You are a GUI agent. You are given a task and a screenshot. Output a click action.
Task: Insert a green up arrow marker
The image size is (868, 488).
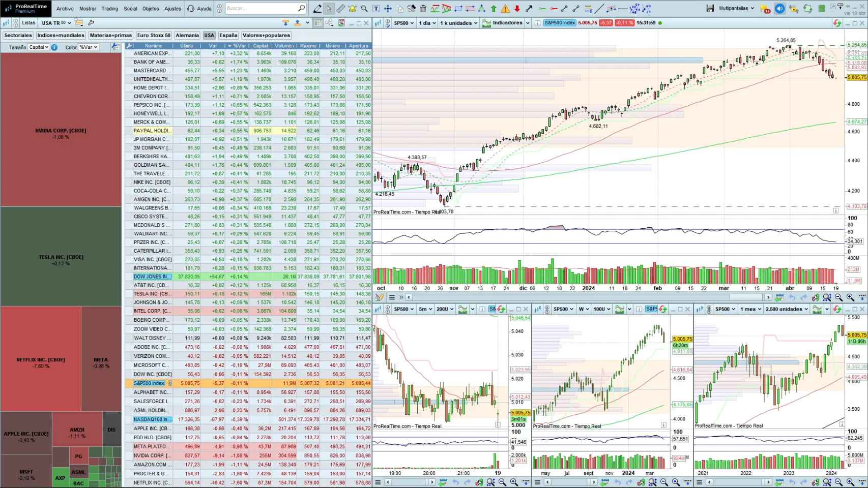click(494, 9)
